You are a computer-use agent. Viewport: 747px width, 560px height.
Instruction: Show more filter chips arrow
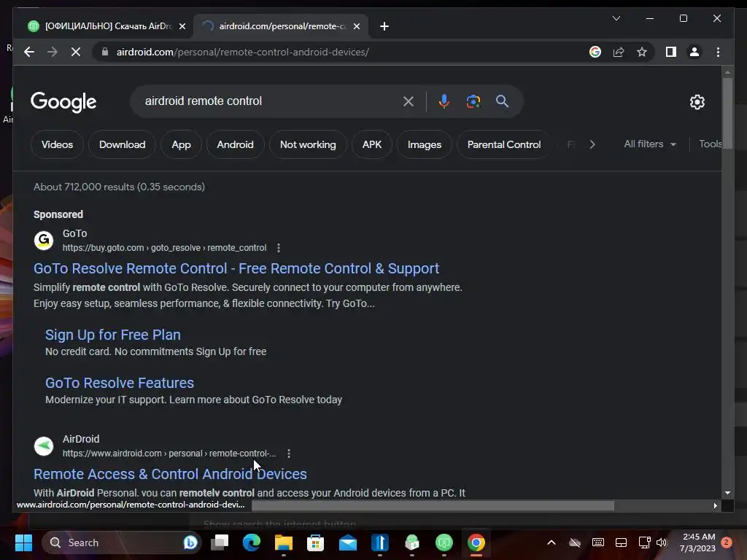point(592,144)
